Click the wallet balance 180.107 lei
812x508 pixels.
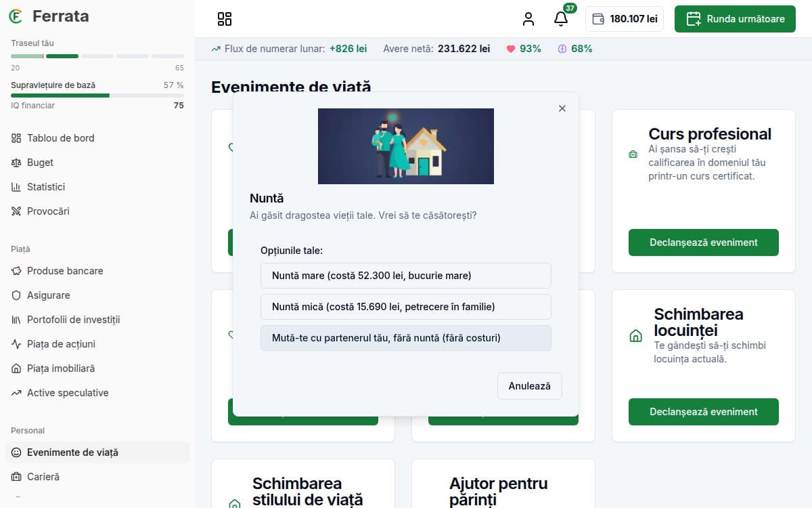(625, 19)
